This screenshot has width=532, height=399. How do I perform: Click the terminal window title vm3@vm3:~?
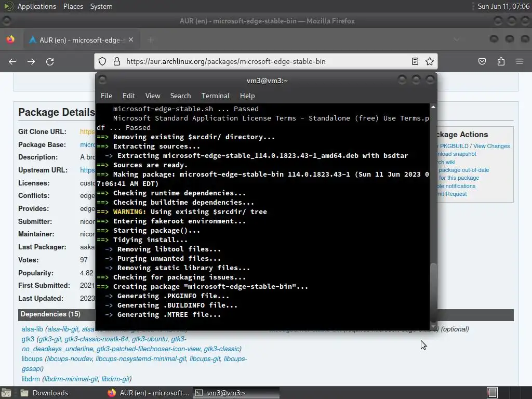267,81
